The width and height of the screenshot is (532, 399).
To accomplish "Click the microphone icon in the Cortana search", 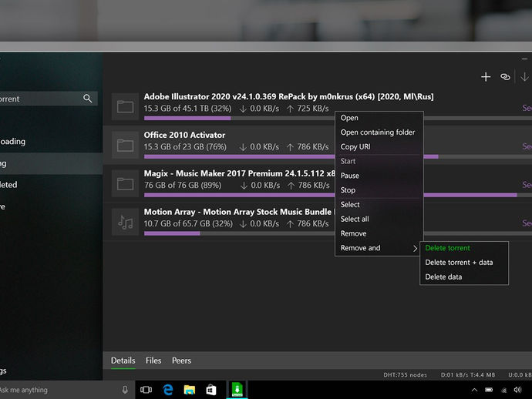I will click(x=125, y=390).
